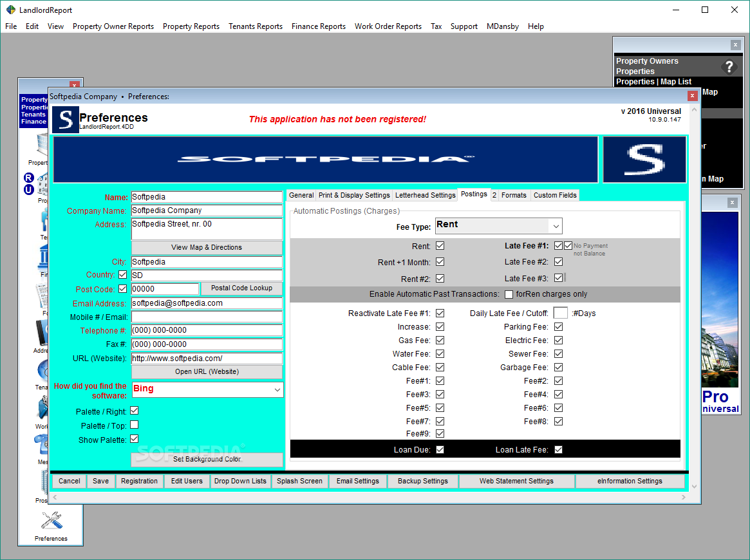750x560 pixels.
Task: Enable the Palette / Top checkbox
Action: 135,425
